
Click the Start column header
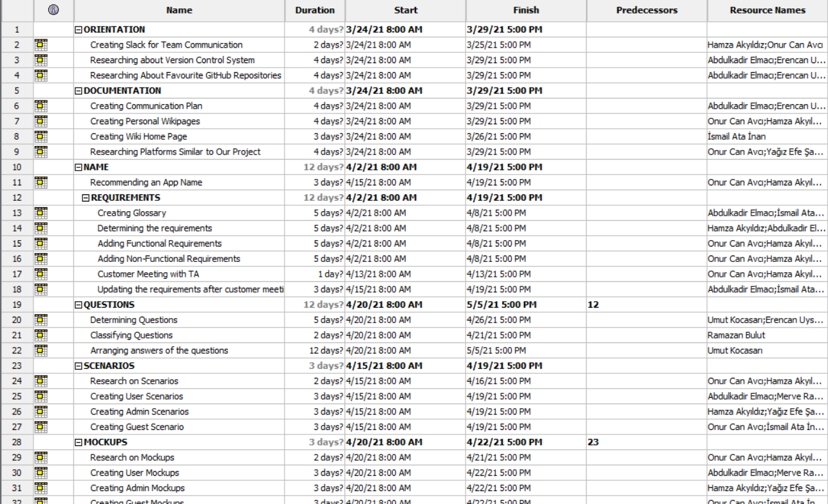(406, 10)
